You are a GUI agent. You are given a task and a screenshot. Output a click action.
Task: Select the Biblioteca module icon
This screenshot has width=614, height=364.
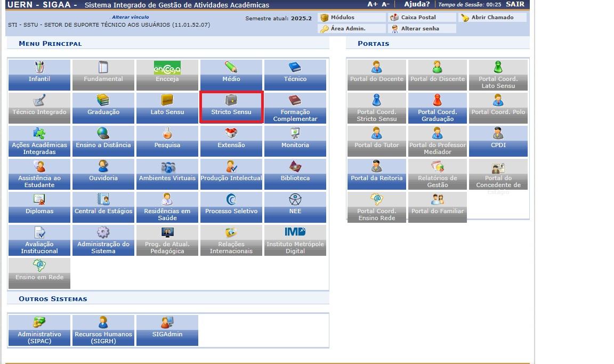click(x=295, y=173)
